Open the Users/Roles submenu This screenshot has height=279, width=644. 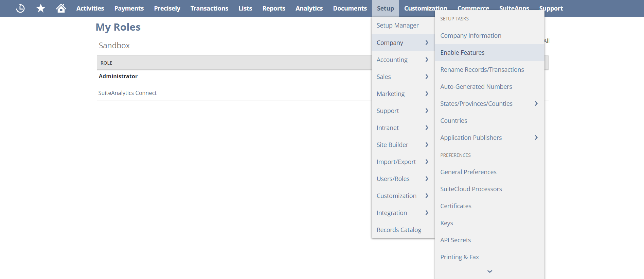pyautogui.click(x=393, y=179)
